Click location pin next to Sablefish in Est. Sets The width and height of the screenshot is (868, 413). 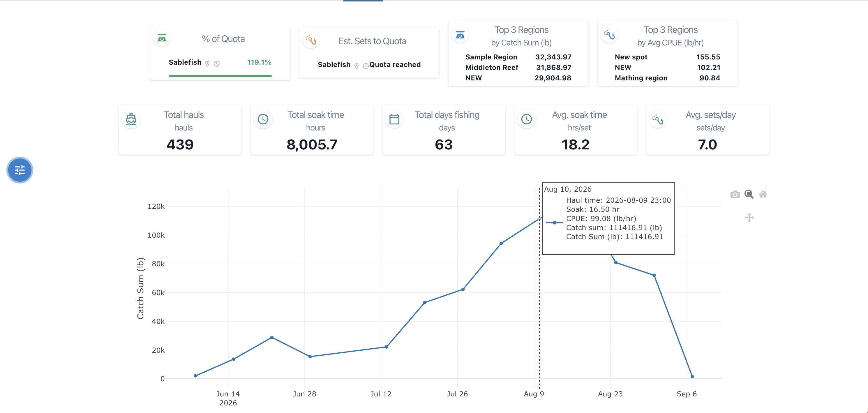click(x=357, y=66)
